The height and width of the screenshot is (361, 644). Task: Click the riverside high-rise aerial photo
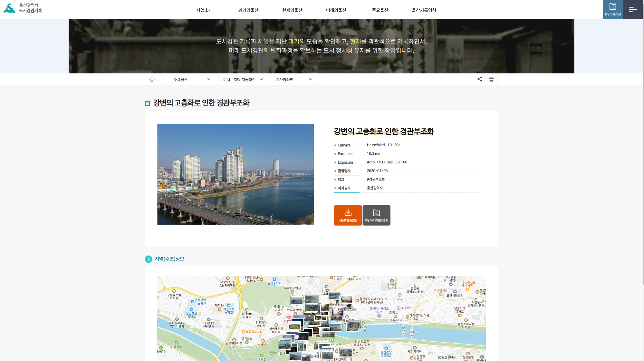pos(235,174)
